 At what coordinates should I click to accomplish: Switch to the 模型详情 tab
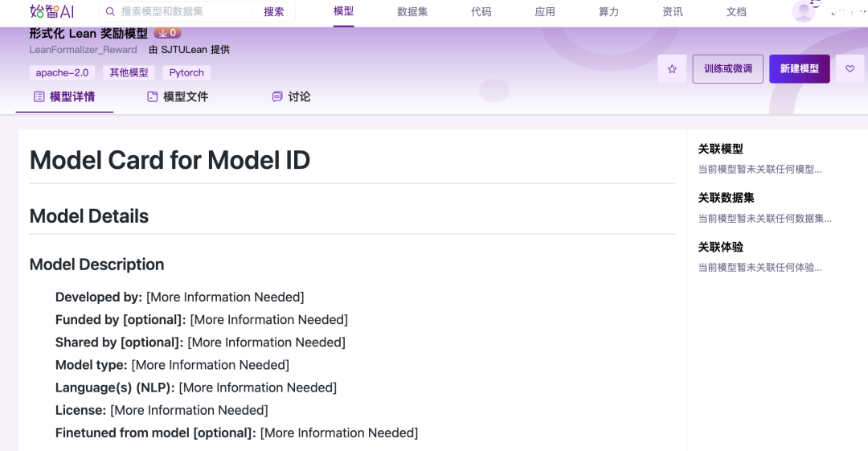click(64, 97)
